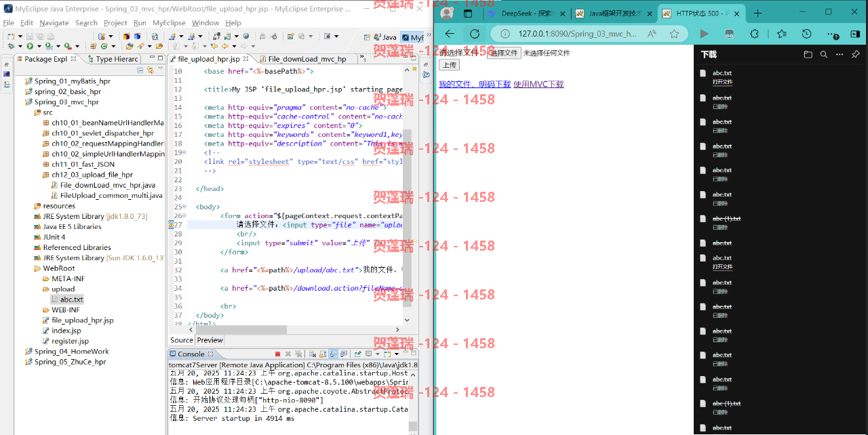
Task: Collapse the comment fold marker at line 19
Action: click(184, 152)
